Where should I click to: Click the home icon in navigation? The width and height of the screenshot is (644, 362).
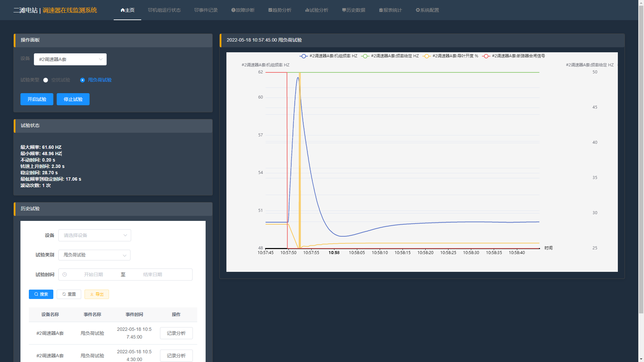click(x=123, y=10)
